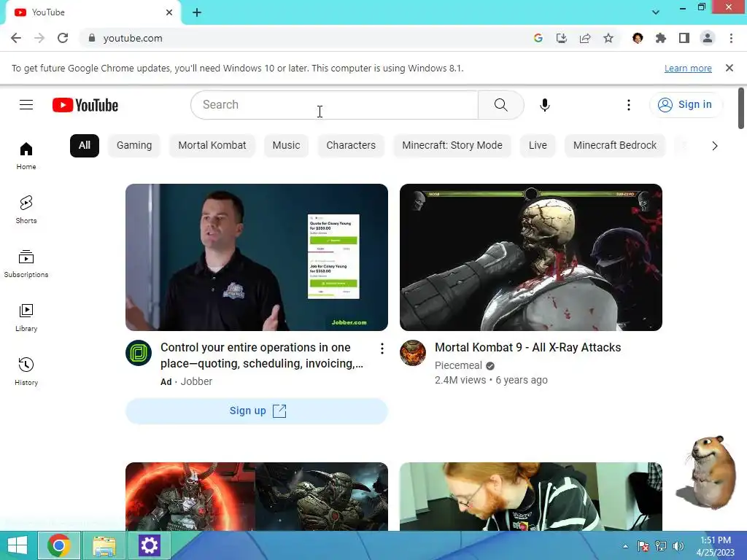This screenshot has height=560, width=747.
Task: Click the Google icon in address bar
Action: tap(538, 38)
